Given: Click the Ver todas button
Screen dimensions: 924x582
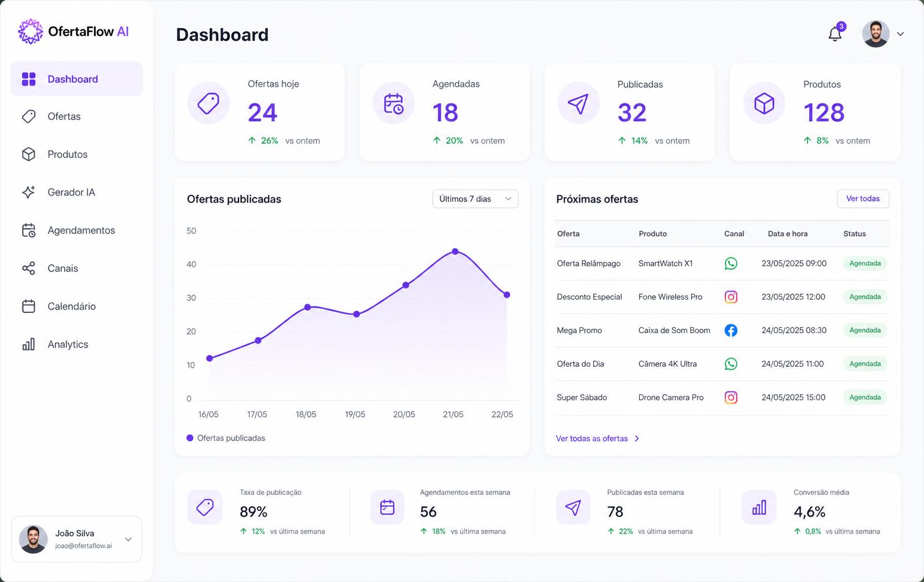Looking at the screenshot, I should [863, 199].
